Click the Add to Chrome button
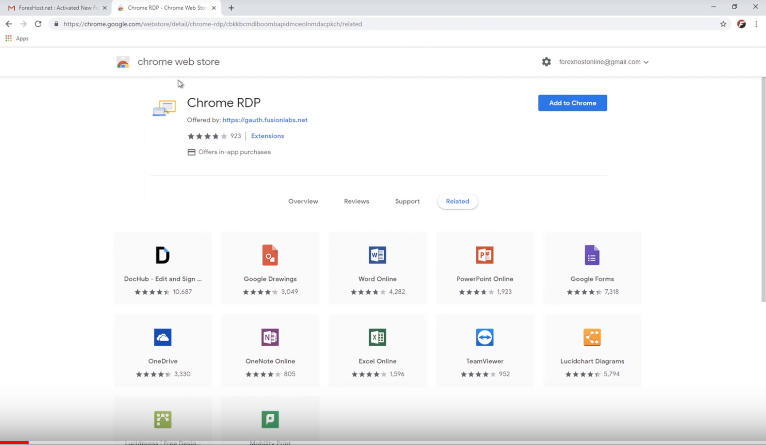The height and width of the screenshot is (445, 766). [x=573, y=103]
